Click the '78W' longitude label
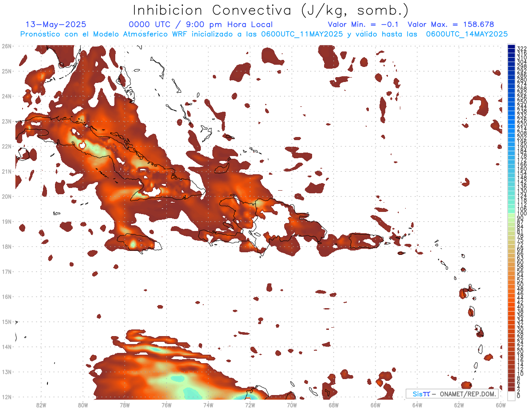The width and height of the screenshot is (532, 411). (125, 405)
